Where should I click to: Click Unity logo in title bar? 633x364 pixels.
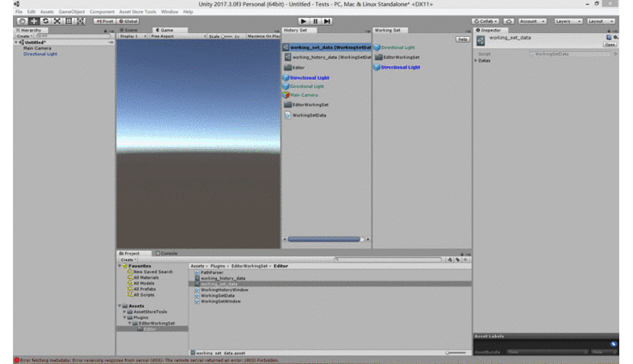[x=17, y=4]
